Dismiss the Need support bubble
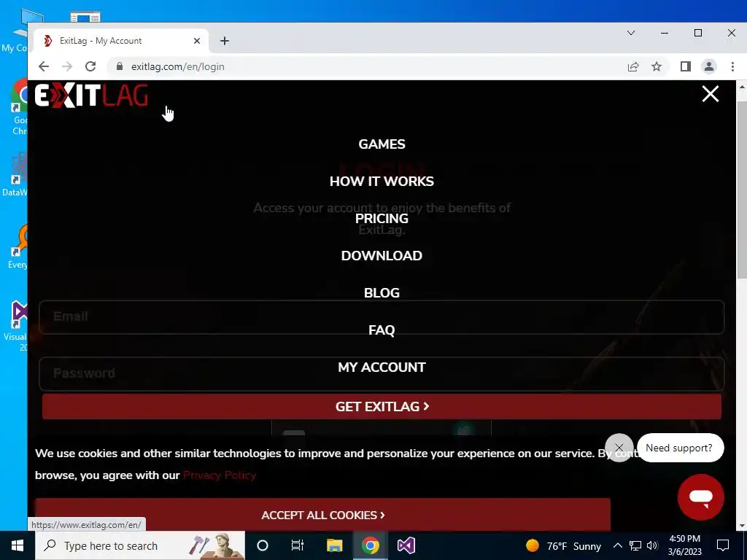This screenshot has width=747, height=560. point(619,448)
